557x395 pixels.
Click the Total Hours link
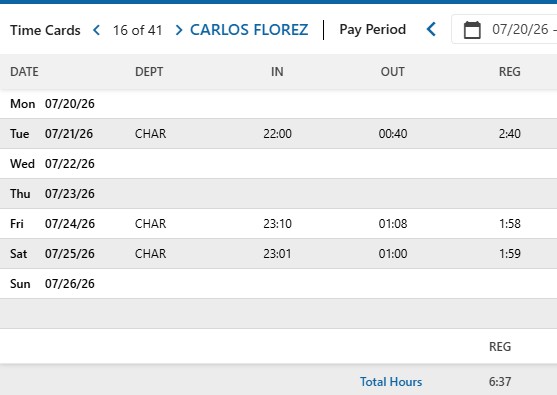click(x=391, y=382)
